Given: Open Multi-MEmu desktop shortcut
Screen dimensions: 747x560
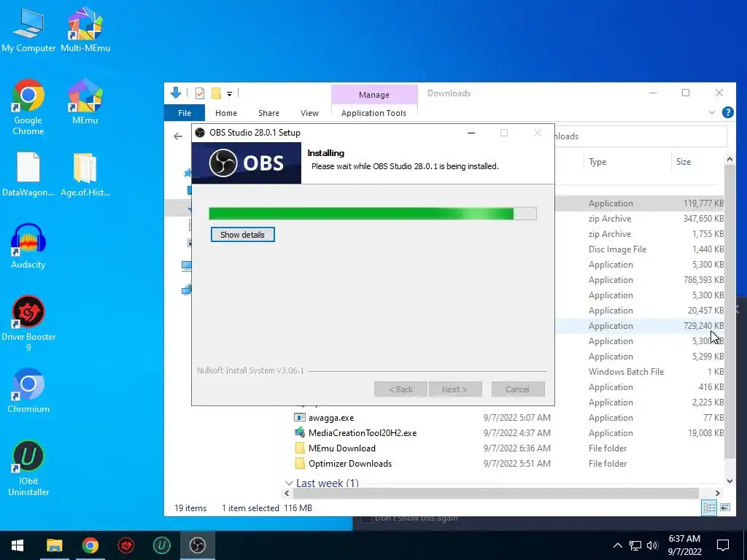Looking at the screenshot, I should pyautogui.click(x=85, y=31).
